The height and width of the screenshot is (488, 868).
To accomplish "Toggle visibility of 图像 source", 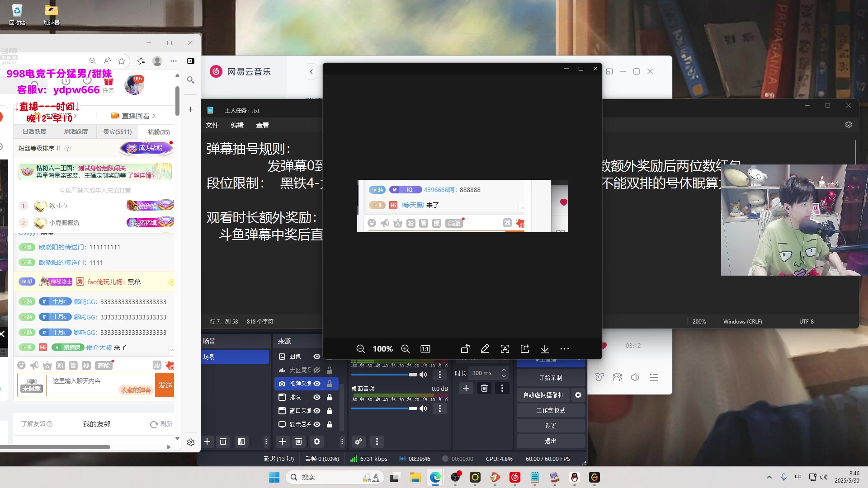I will click(x=317, y=357).
